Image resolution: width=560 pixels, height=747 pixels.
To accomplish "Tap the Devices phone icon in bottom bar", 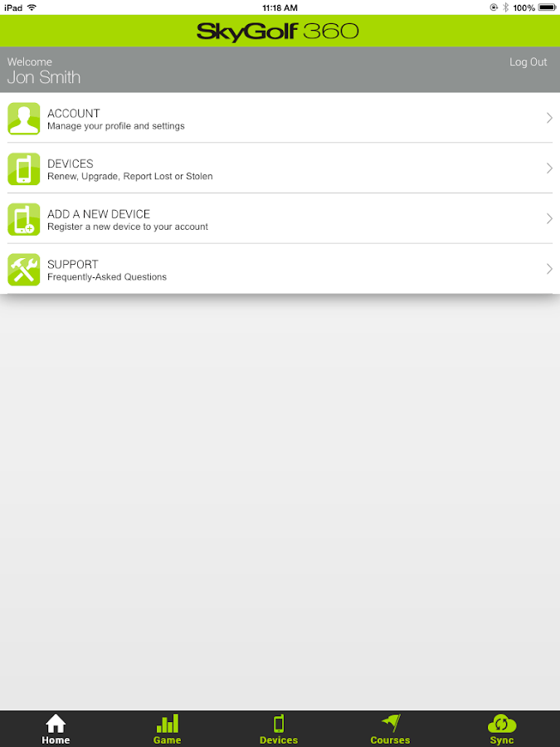I will tap(279, 723).
